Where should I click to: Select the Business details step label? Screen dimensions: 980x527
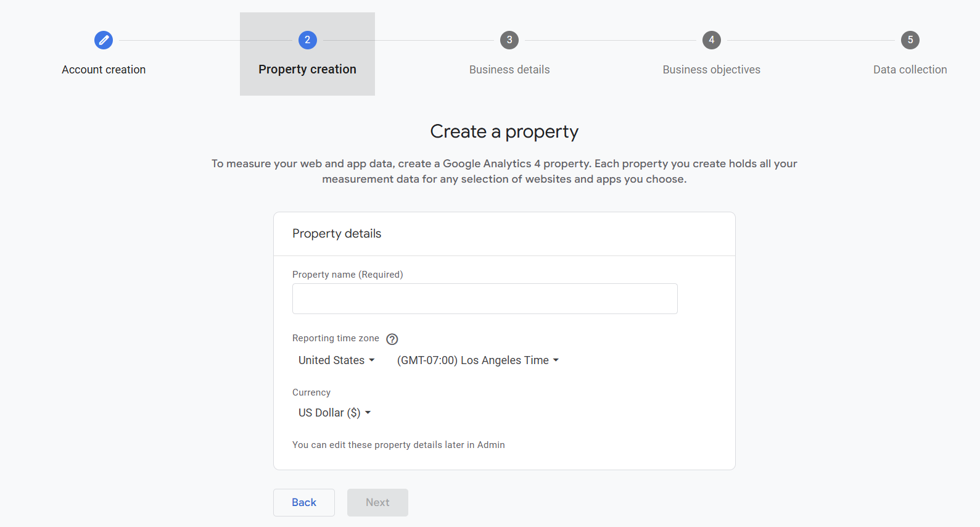(x=509, y=70)
